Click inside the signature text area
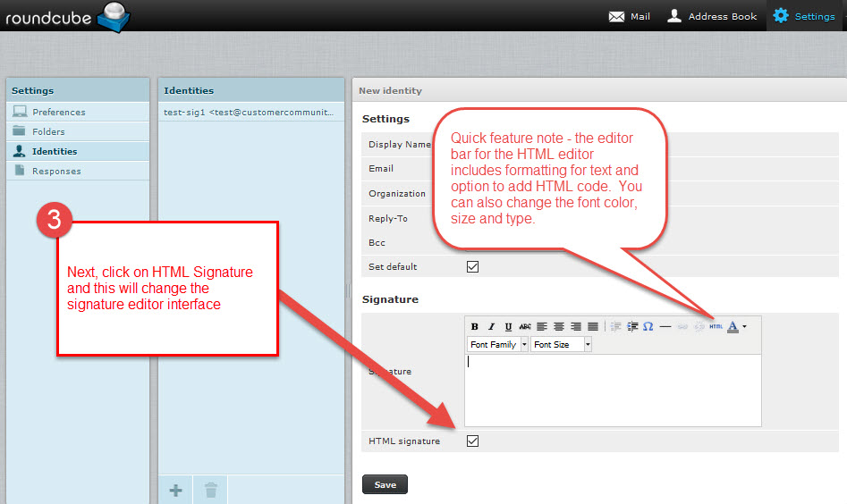Image resolution: width=847 pixels, height=504 pixels. click(613, 391)
